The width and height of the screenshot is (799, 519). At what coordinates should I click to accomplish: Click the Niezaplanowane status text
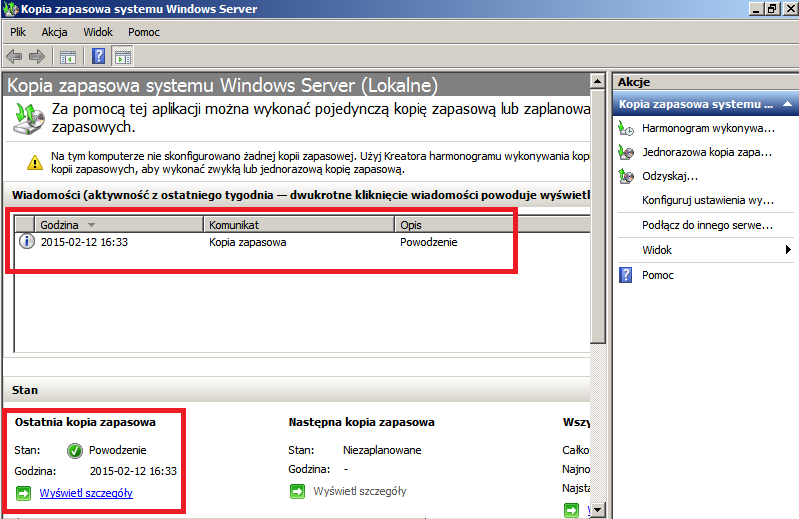382,450
